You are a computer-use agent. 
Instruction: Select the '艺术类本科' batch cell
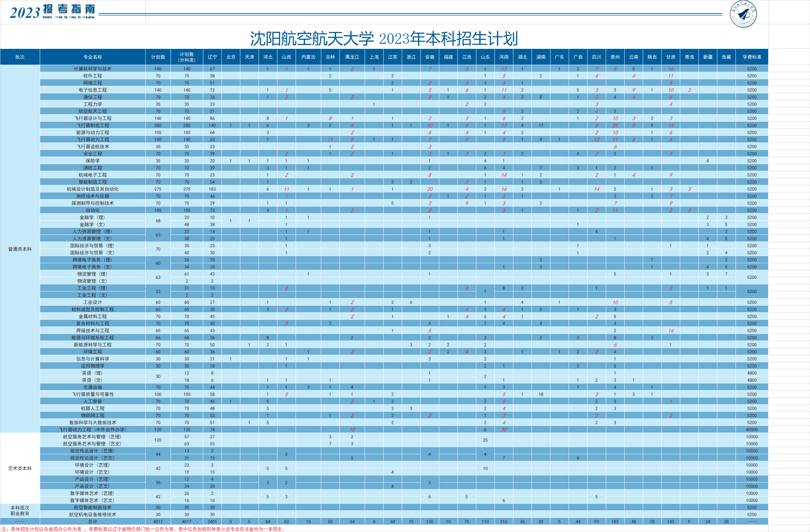point(20,468)
